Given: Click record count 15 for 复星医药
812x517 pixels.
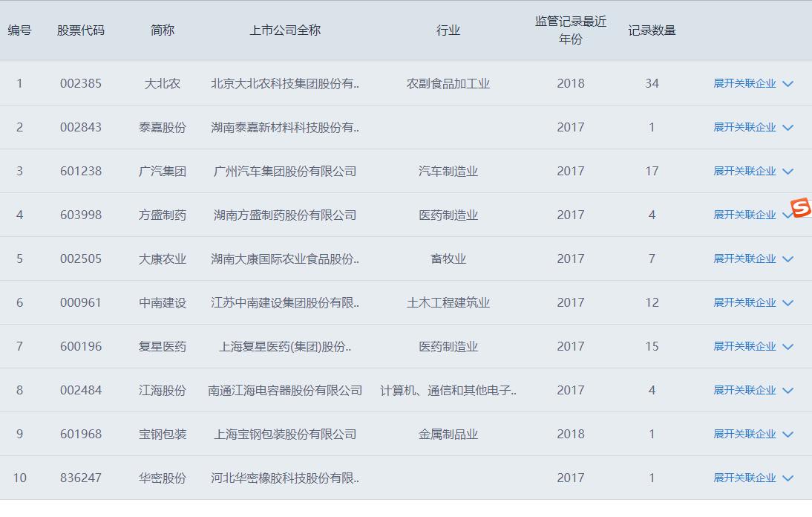Looking at the screenshot, I should click(x=652, y=347).
